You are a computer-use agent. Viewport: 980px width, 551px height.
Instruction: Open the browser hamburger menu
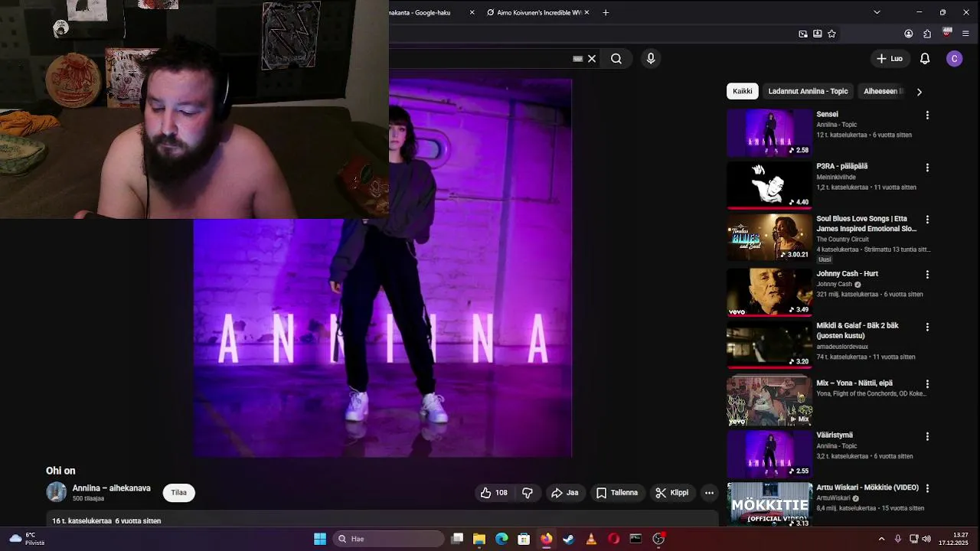pyautogui.click(x=965, y=34)
